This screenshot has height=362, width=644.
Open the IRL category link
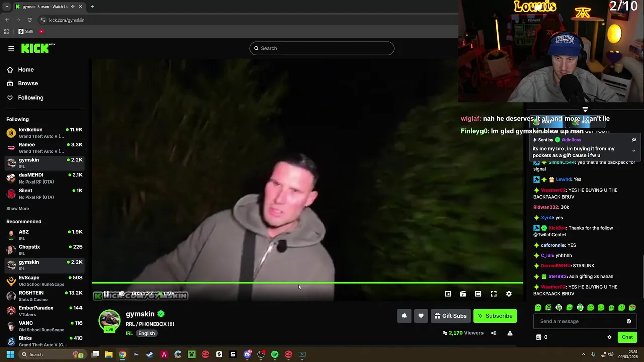pyautogui.click(x=129, y=333)
